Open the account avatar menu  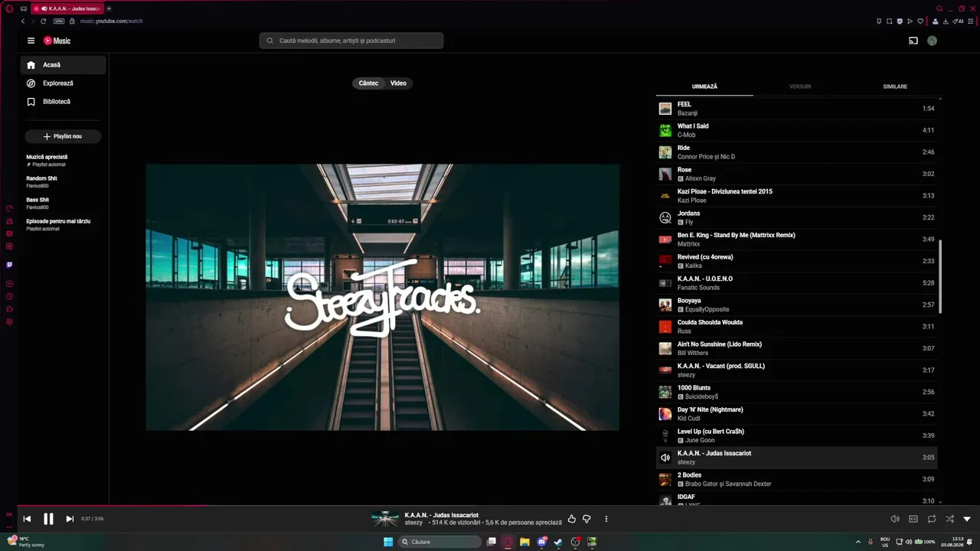pos(932,41)
